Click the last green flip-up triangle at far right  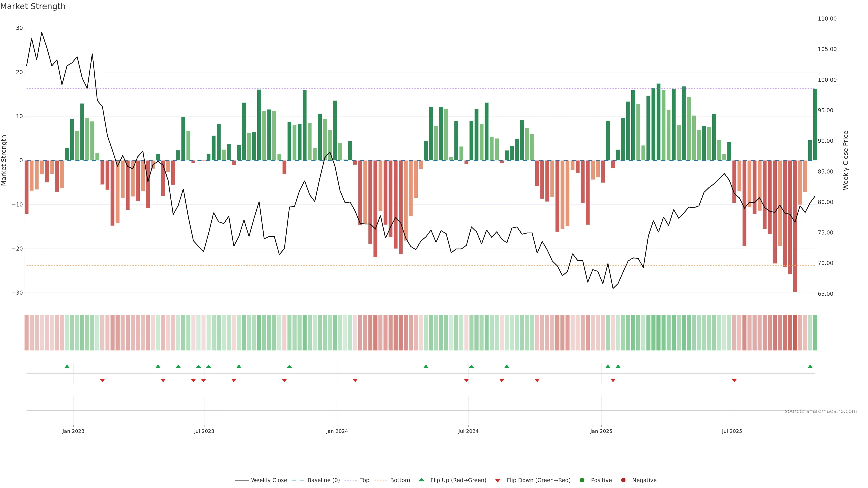click(810, 366)
